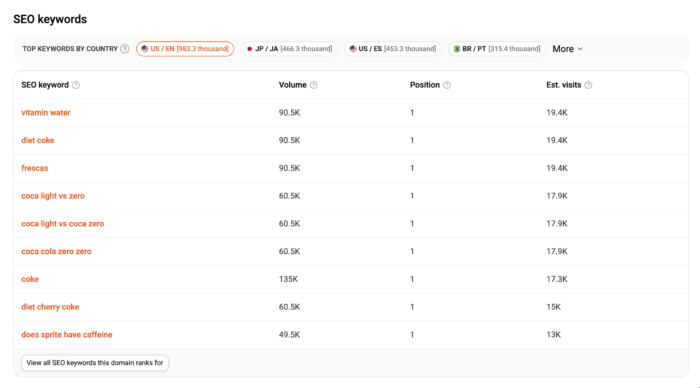The height and width of the screenshot is (388, 700).
Task: Click position 1 in frescas row
Action: click(412, 168)
